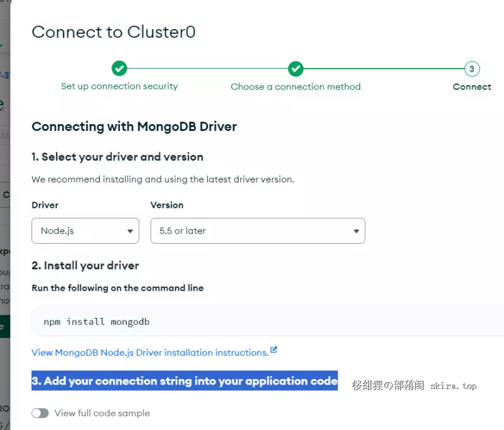The height and width of the screenshot is (430, 504).
Task: Click the progress line between steps two and three
Action: point(384,69)
